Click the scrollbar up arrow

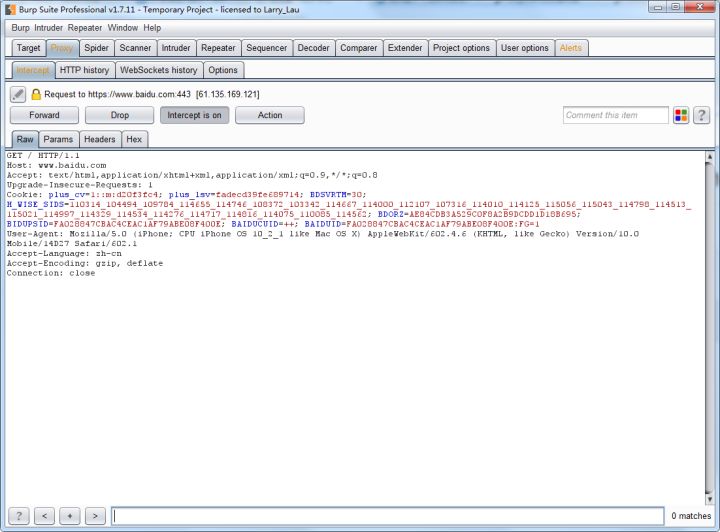coord(710,157)
